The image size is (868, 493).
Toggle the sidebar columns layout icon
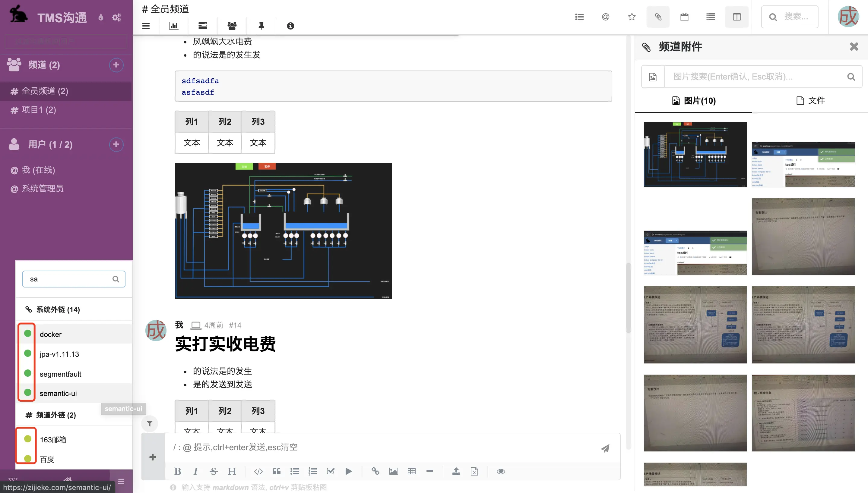coord(737,17)
